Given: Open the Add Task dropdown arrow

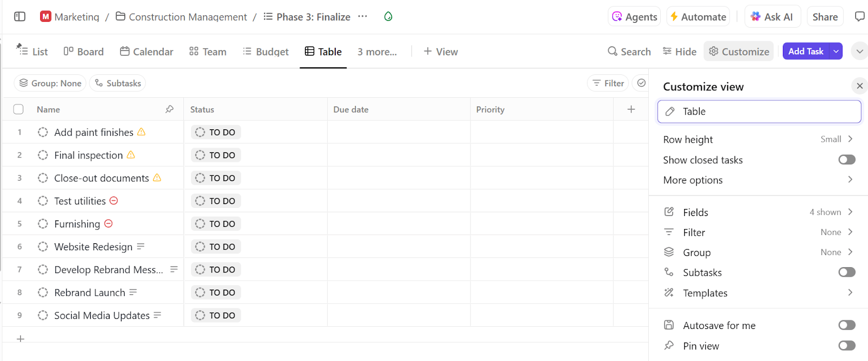Looking at the screenshot, I should pyautogui.click(x=836, y=52).
